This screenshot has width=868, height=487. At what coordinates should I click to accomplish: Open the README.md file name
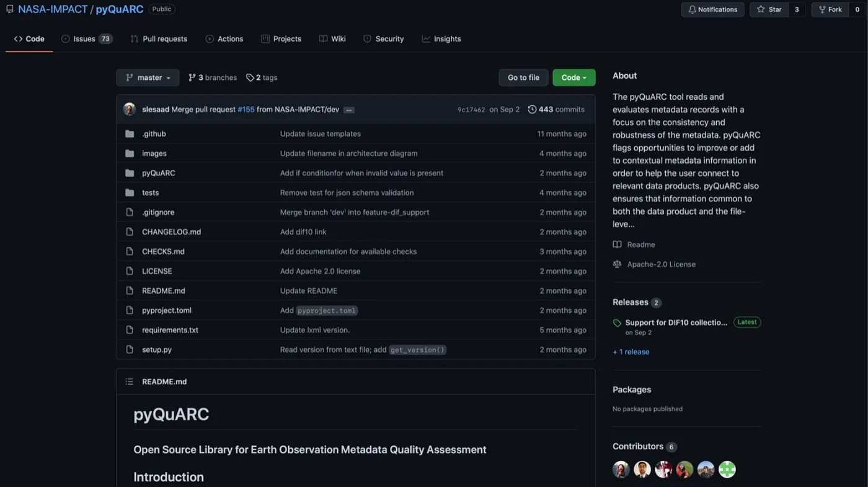tap(163, 291)
